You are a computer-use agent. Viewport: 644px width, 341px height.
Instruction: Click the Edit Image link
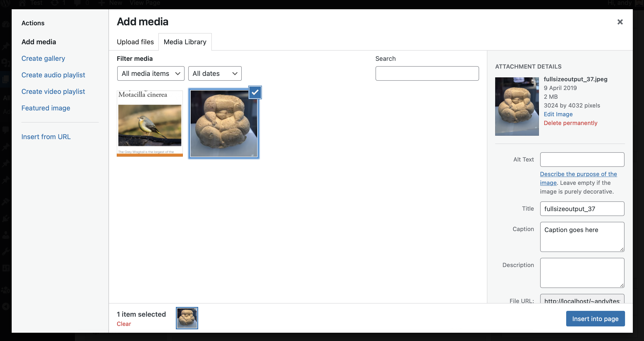click(x=558, y=114)
